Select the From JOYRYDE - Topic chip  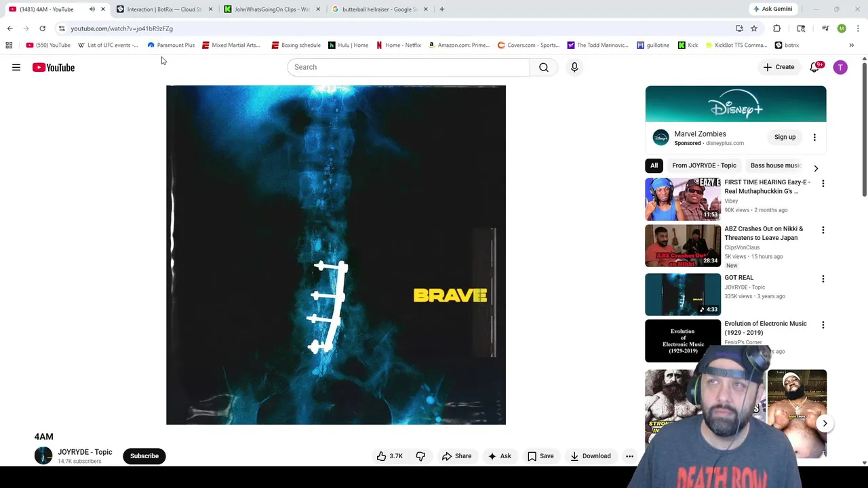[704, 165]
